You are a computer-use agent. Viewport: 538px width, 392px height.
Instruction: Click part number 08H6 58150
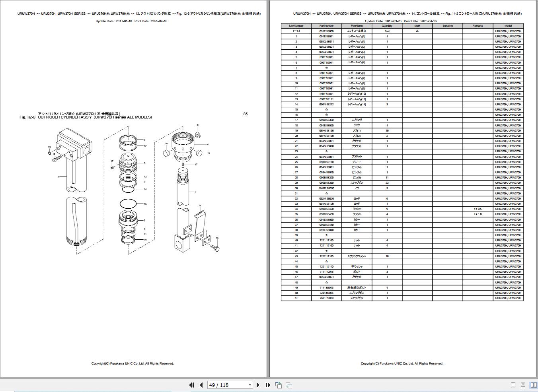coord(326,130)
